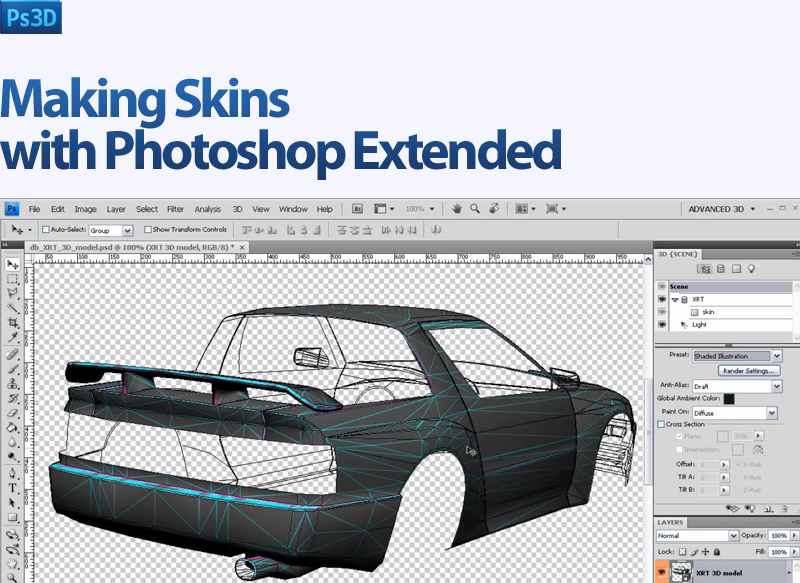Open the Opacity slider arrow
This screenshot has width=800, height=583.
[x=794, y=536]
